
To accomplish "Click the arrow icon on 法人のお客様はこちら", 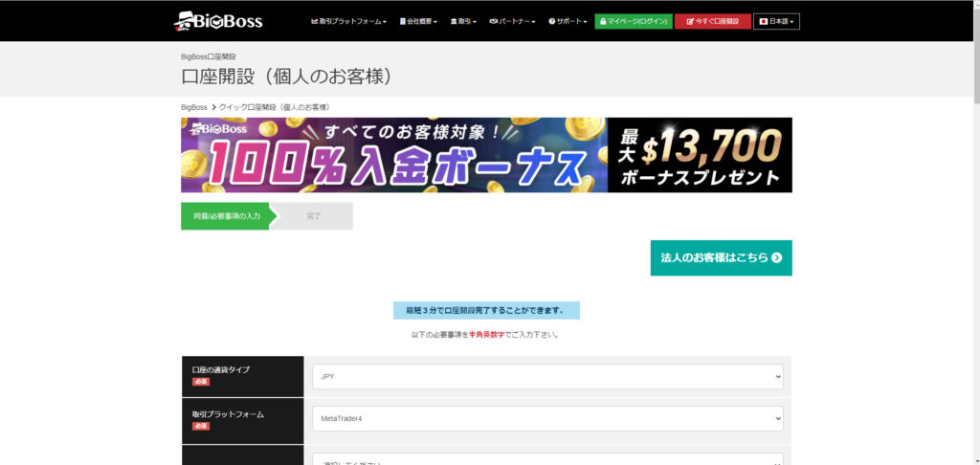I will click(776, 257).
